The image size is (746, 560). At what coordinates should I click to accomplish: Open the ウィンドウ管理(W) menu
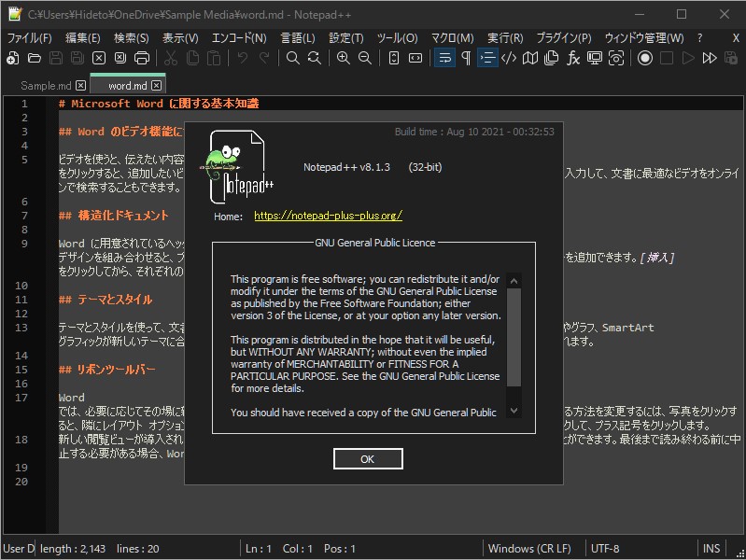point(644,38)
